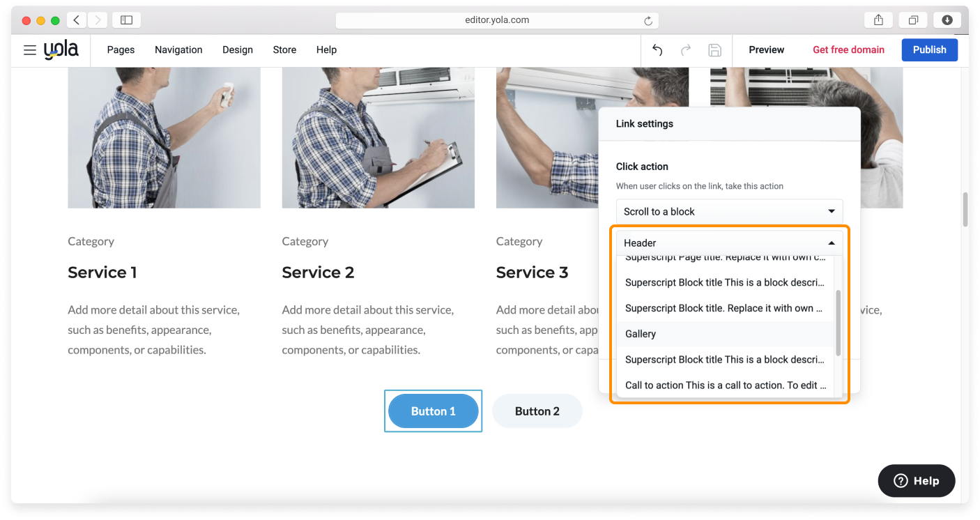Click the Get free domain link
This screenshot has width=980, height=520.
848,50
